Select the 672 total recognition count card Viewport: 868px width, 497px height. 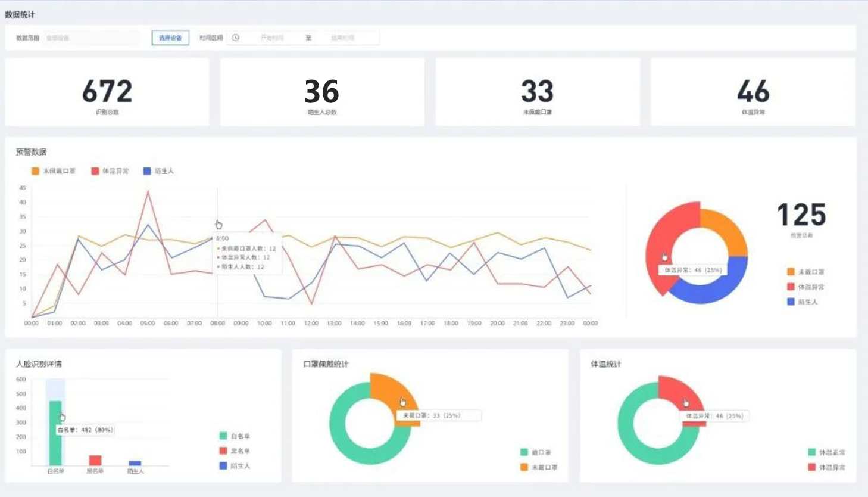tap(107, 92)
